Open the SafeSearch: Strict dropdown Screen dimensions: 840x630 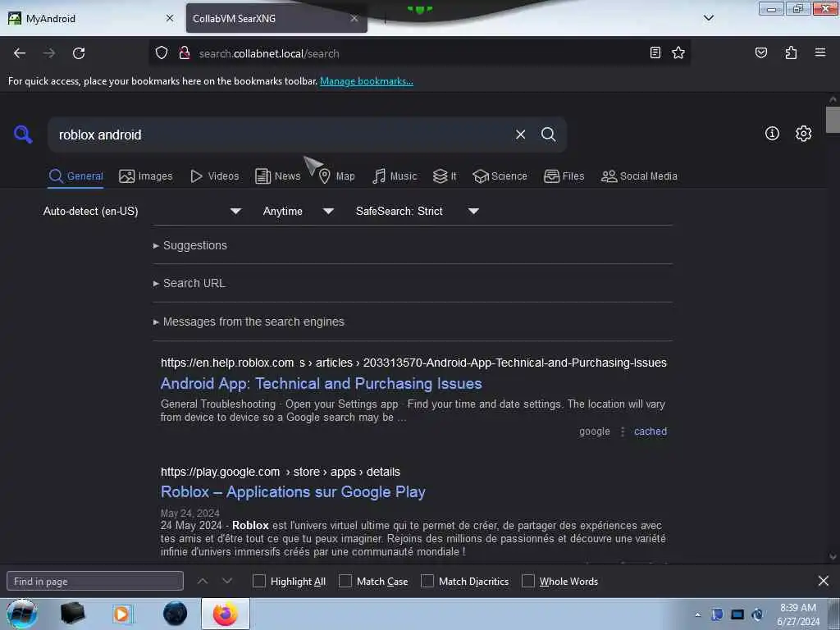(417, 211)
